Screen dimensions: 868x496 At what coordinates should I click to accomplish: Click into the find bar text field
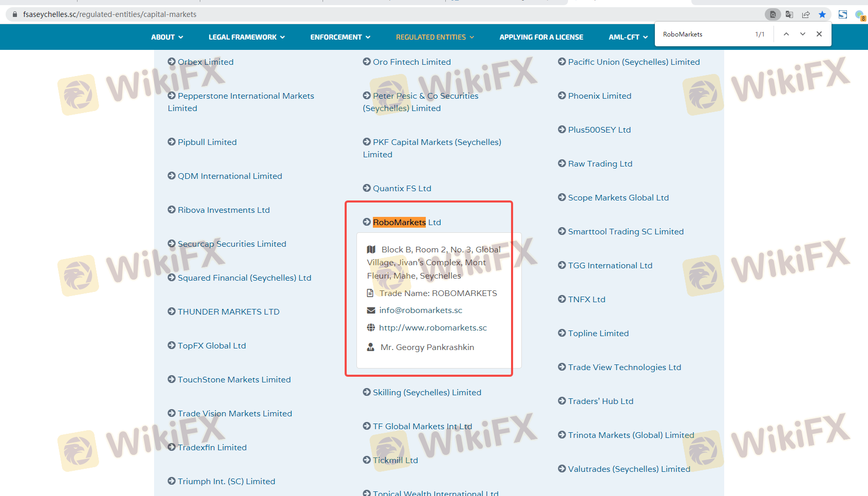[704, 34]
